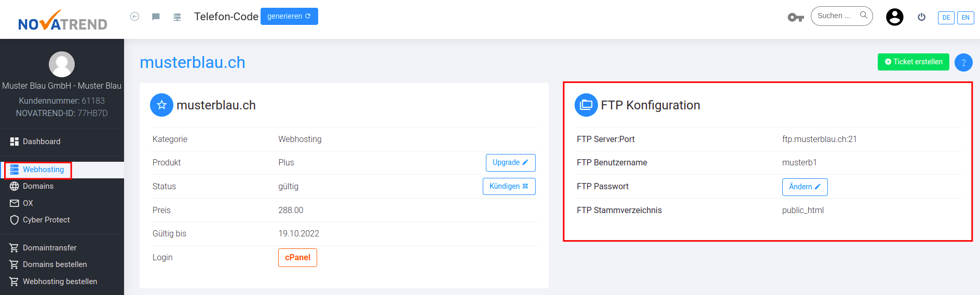The image size is (980, 295).
Task: Open the blue question mark help
Action: pyautogui.click(x=963, y=63)
